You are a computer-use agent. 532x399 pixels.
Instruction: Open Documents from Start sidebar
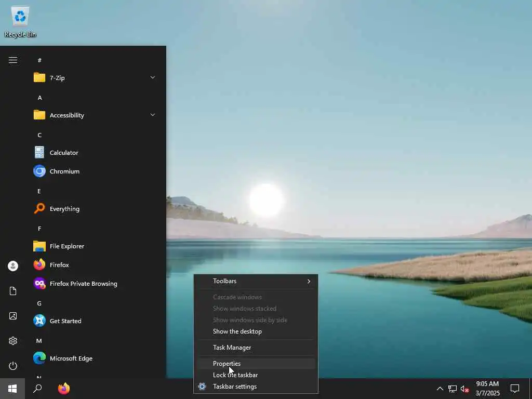[x=13, y=291]
